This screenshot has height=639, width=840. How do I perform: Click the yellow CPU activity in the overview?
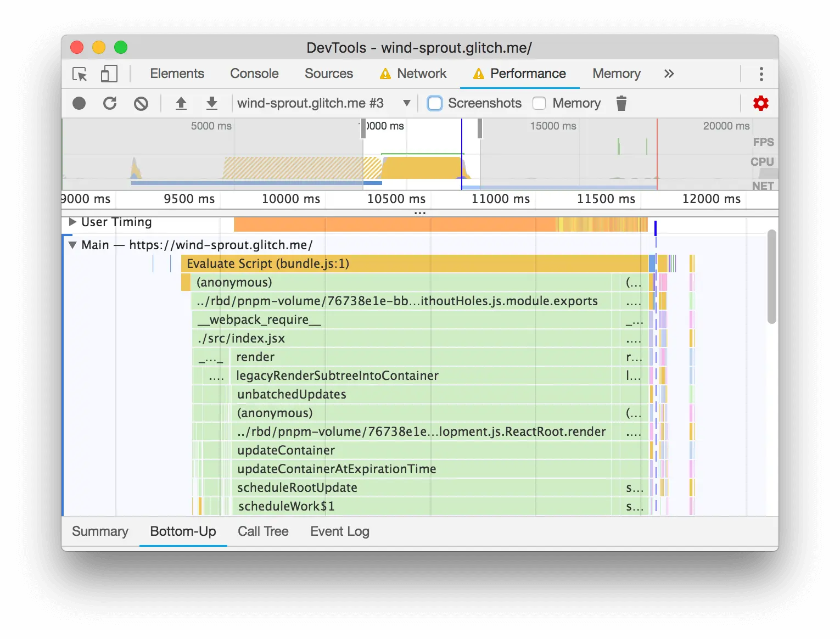coord(422,168)
